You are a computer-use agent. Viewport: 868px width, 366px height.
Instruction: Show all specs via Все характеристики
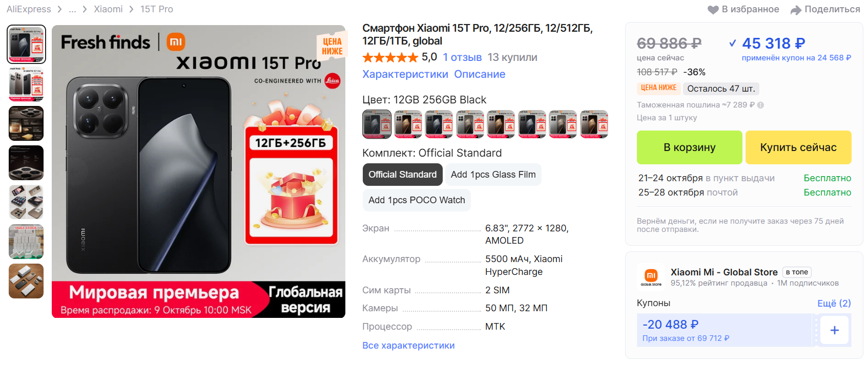(408, 346)
